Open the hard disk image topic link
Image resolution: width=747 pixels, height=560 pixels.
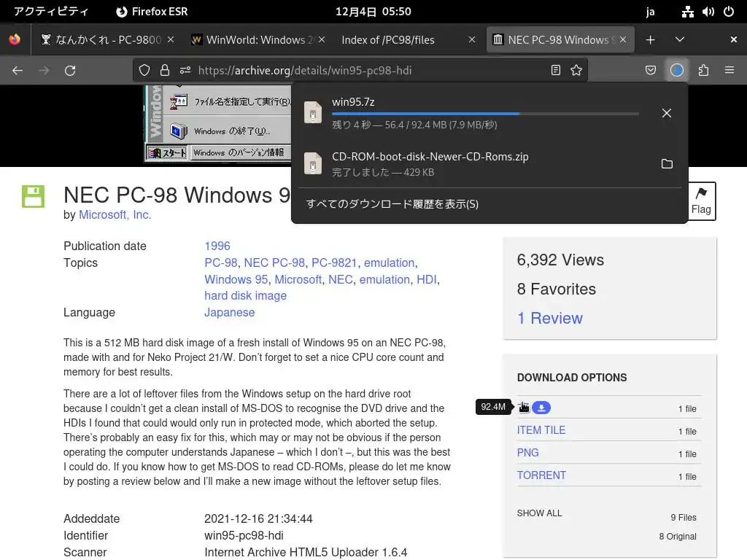[245, 295]
